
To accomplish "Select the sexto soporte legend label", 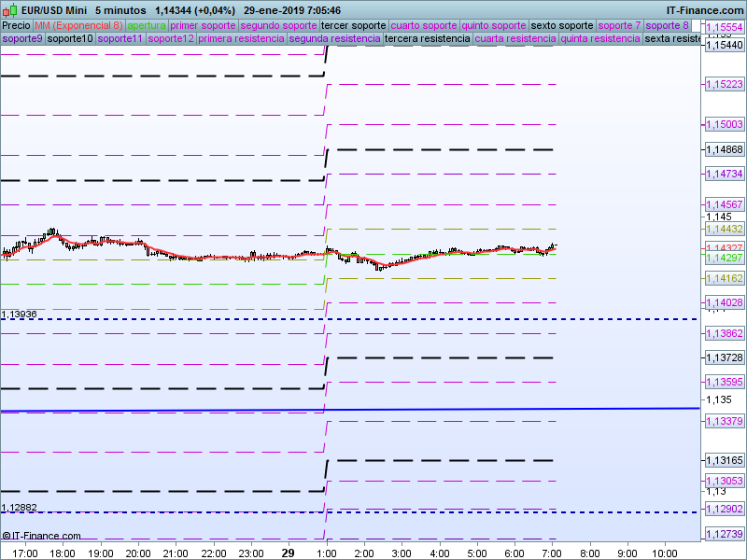I will pyautogui.click(x=561, y=25).
